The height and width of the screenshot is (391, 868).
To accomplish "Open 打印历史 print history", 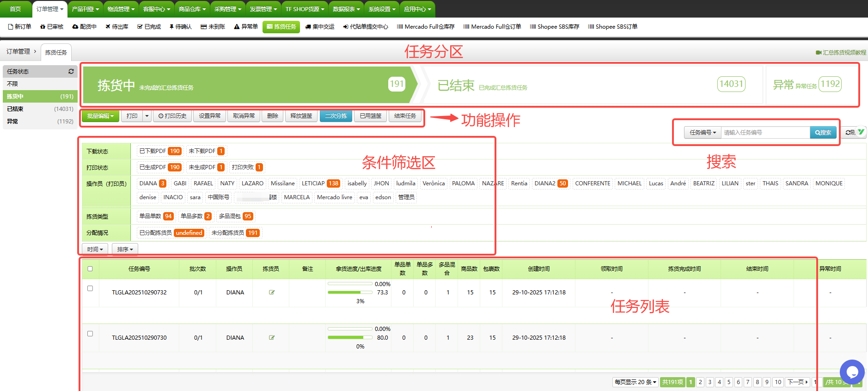I will pyautogui.click(x=172, y=116).
